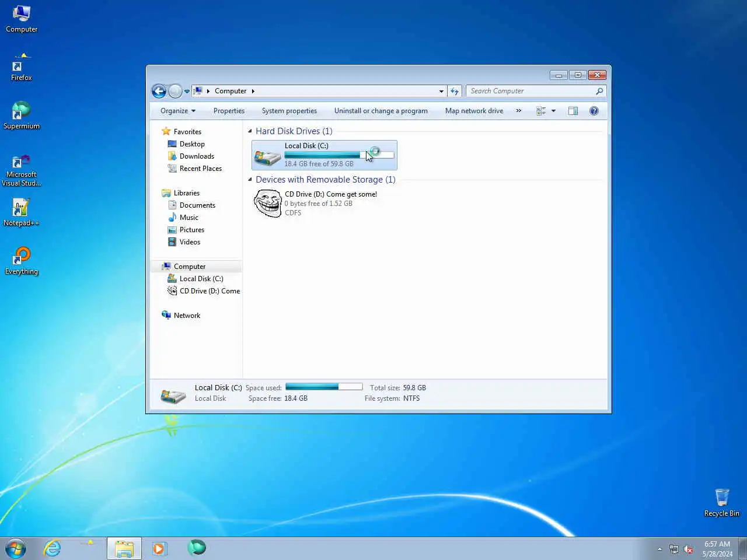The height and width of the screenshot is (560, 747).
Task: Click the Supermium taskbar icon
Action: point(197,548)
